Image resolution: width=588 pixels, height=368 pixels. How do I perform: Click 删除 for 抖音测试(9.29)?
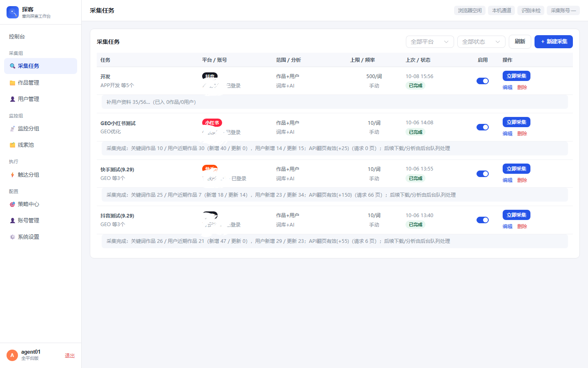[522, 227]
